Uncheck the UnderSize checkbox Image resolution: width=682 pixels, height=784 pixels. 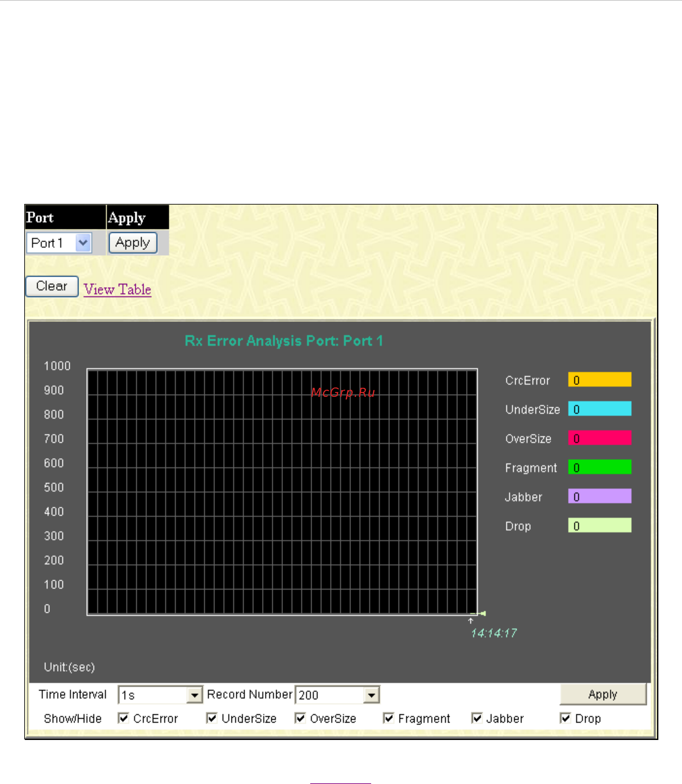click(x=211, y=718)
